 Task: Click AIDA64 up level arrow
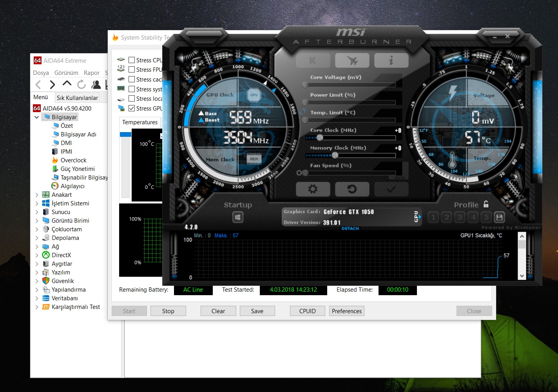click(67, 83)
